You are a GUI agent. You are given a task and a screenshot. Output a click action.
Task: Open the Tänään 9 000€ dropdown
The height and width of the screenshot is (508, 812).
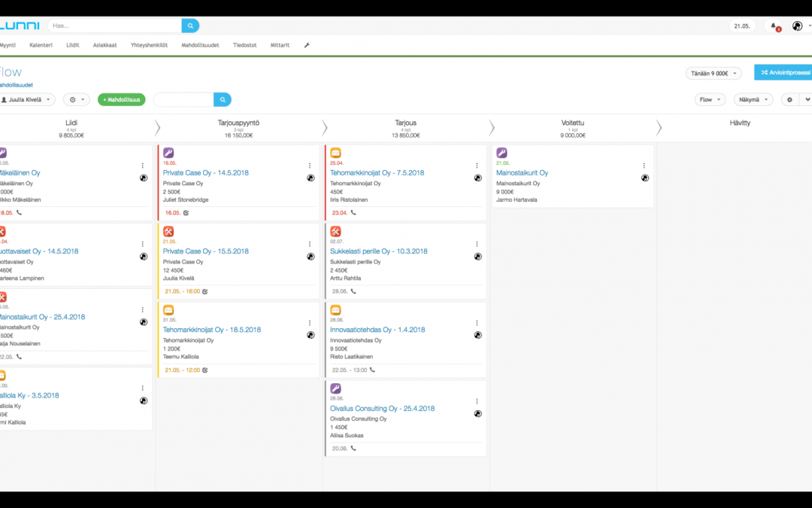714,74
